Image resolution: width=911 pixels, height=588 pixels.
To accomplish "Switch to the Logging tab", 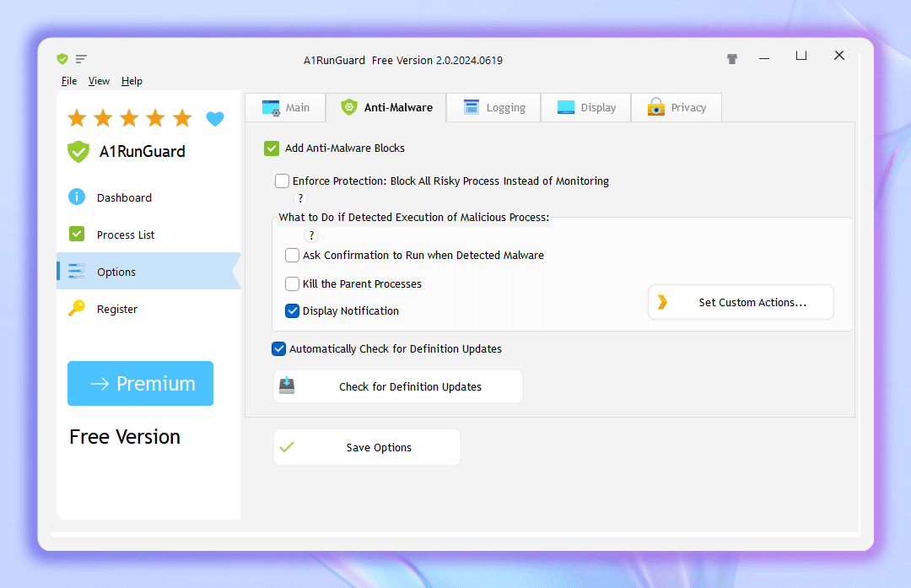I will pyautogui.click(x=494, y=108).
